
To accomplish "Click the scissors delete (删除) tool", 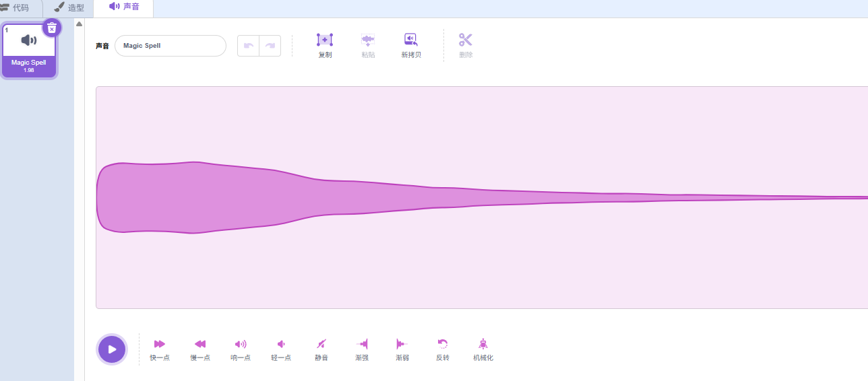I will (466, 40).
